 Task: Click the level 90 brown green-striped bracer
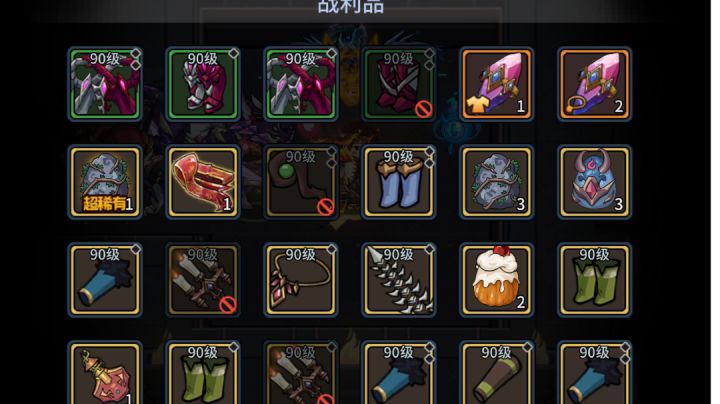[496, 373]
